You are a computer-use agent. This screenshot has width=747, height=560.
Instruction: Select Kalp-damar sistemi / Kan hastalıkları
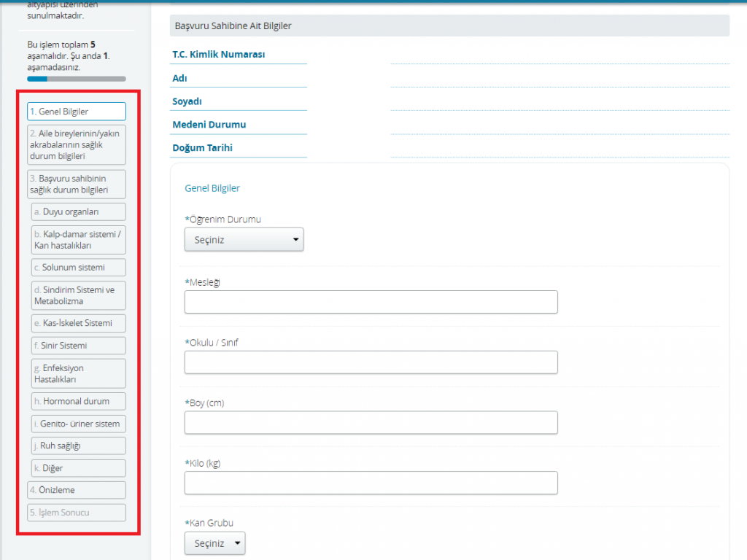[79, 240]
